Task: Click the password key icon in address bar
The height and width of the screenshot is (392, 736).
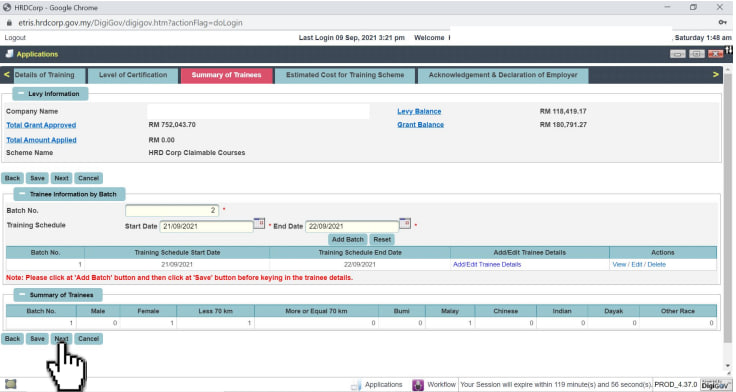Action: tap(722, 23)
